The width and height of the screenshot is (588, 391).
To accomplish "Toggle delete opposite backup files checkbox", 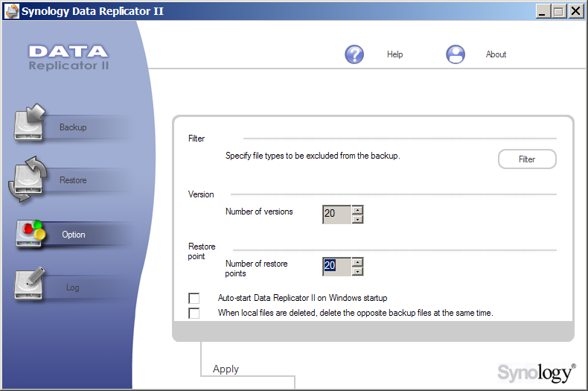I will (194, 314).
